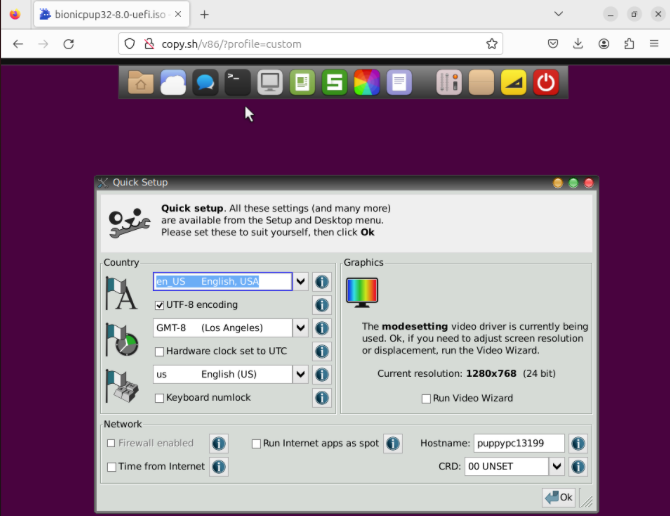Image resolution: width=670 pixels, height=517 pixels.
Task: Open a new Firefox tab
Action: (205, 14)
